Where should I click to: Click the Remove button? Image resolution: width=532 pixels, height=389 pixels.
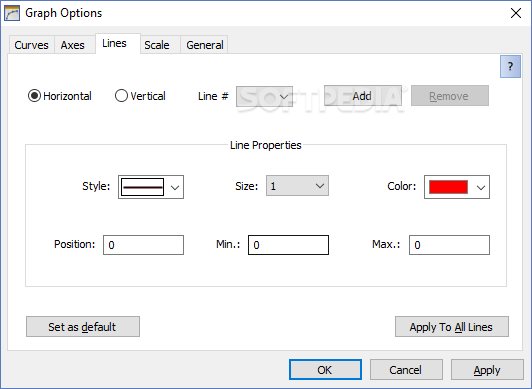[x=450, y=96]
